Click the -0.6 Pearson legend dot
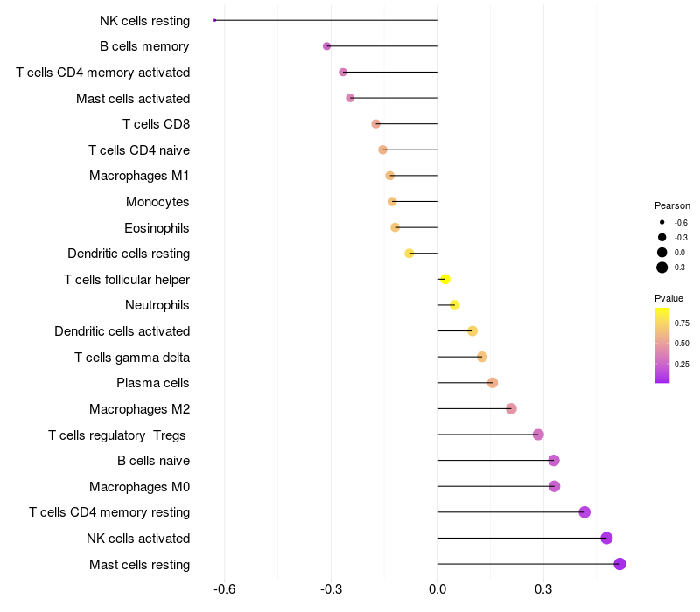The width and height of the screenshot is (700, 612). point(662,222)
